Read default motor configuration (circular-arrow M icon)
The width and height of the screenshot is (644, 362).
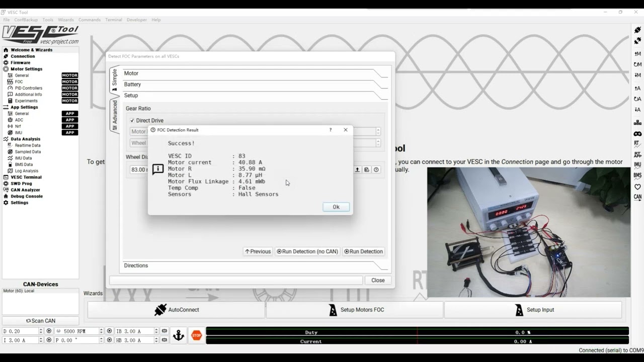pyautogui.click(x=637, y=64)
